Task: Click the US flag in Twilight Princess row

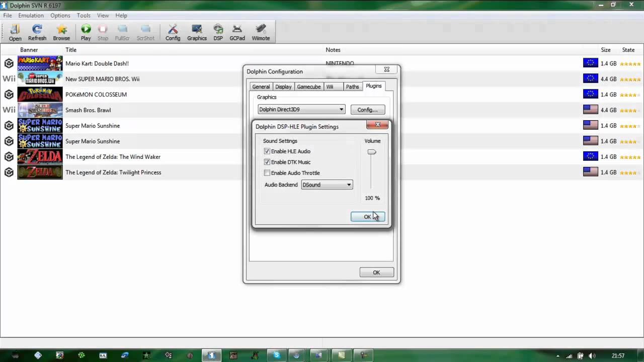Action: point(591,172)
